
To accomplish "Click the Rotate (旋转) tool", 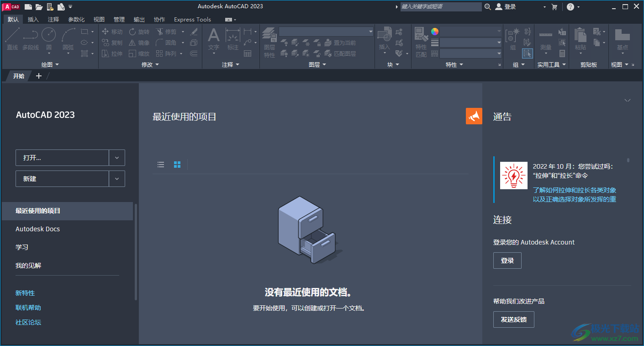I will 139,32.
